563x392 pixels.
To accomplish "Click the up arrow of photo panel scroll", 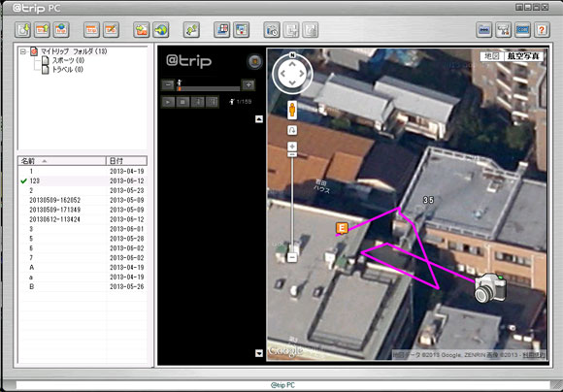I will coord(259,119).
